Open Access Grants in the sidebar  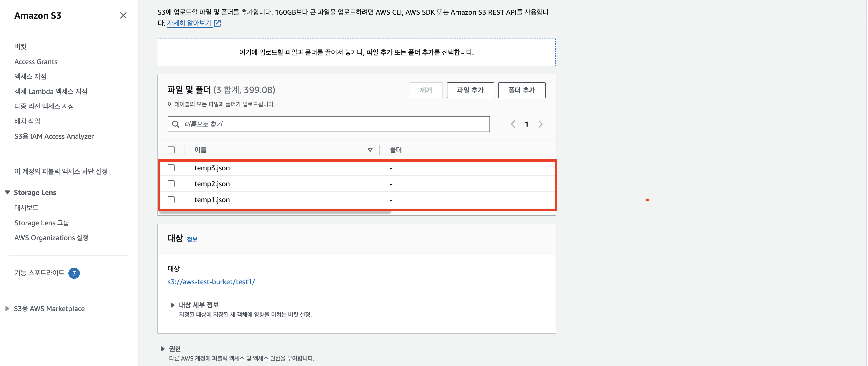(x=36, y=62)
